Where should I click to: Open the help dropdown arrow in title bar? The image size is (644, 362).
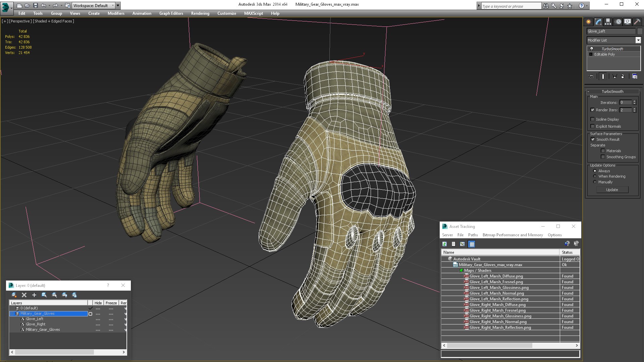[588, 6]
